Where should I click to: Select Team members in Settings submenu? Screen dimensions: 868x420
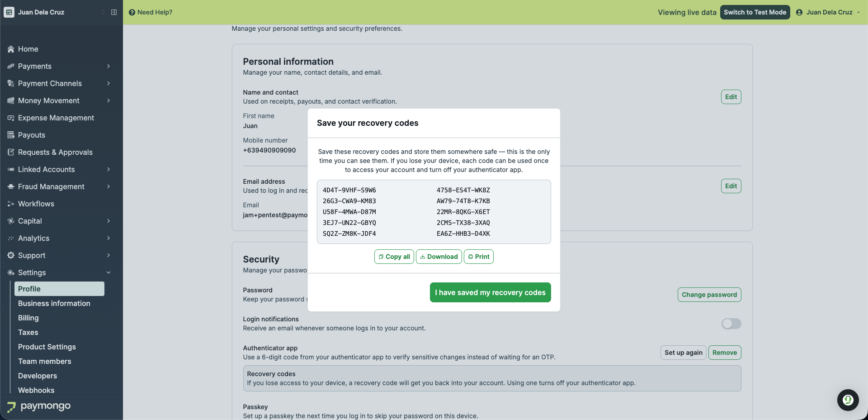pos(45,361)
